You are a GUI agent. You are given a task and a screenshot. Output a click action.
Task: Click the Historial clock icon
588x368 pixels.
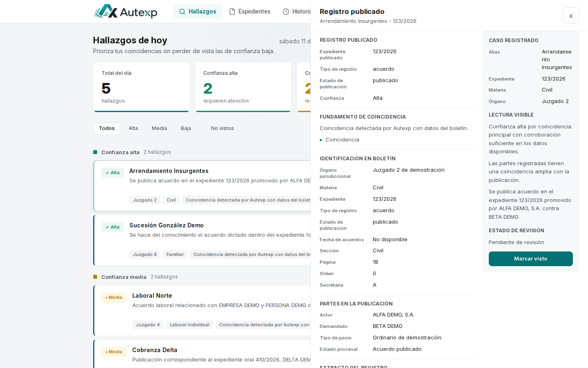[286, 11]
